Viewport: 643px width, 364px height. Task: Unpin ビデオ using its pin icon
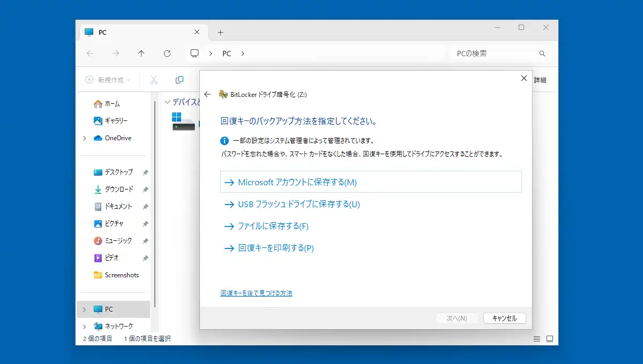coord(145,258)
